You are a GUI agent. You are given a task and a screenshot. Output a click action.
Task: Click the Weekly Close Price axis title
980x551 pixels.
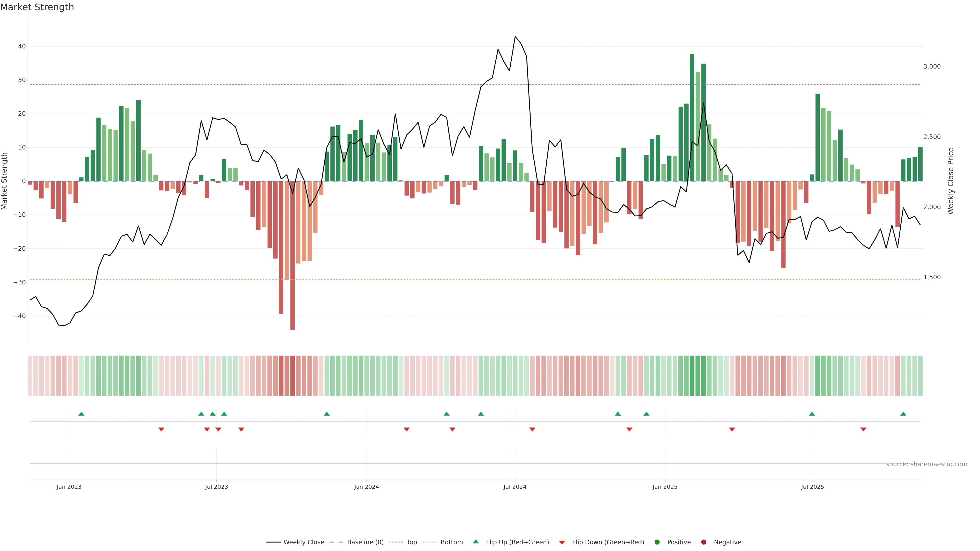point(951,181)
